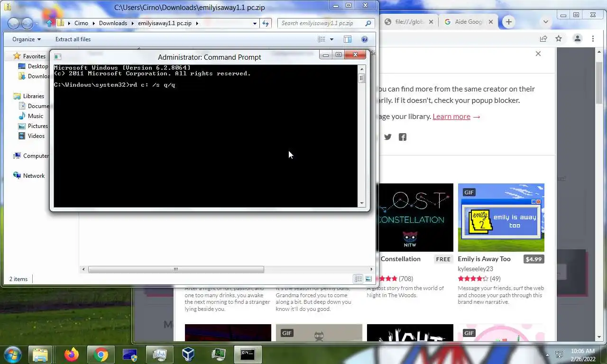Open the Windows Start menu orb
This screenshot has width=607, height=364.
[12, 355]
